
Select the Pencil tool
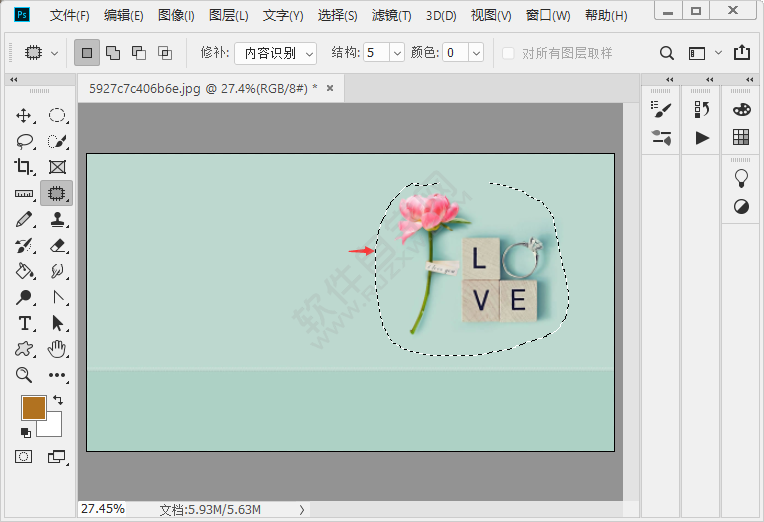[x=24, y=219]
